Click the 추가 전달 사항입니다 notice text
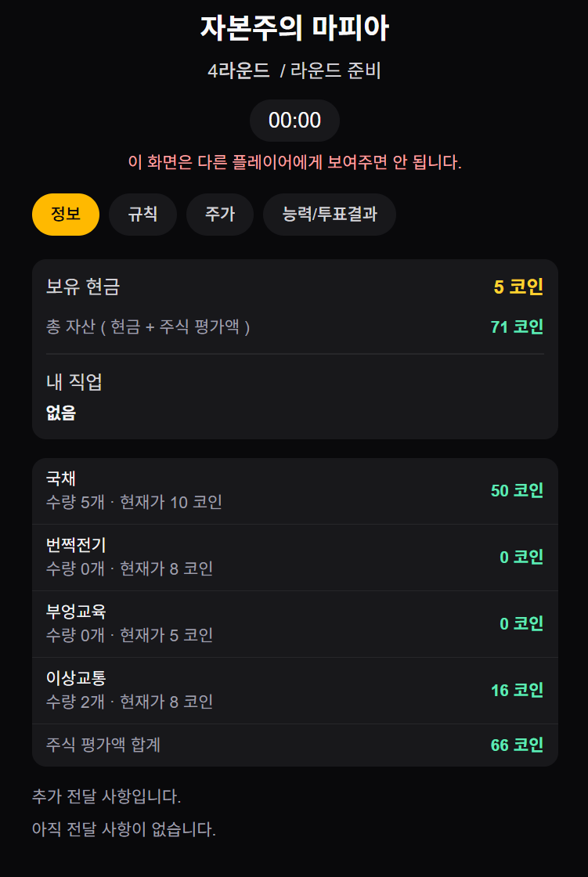The height and width of the screenshot is (877, 588). coord(106,796)
